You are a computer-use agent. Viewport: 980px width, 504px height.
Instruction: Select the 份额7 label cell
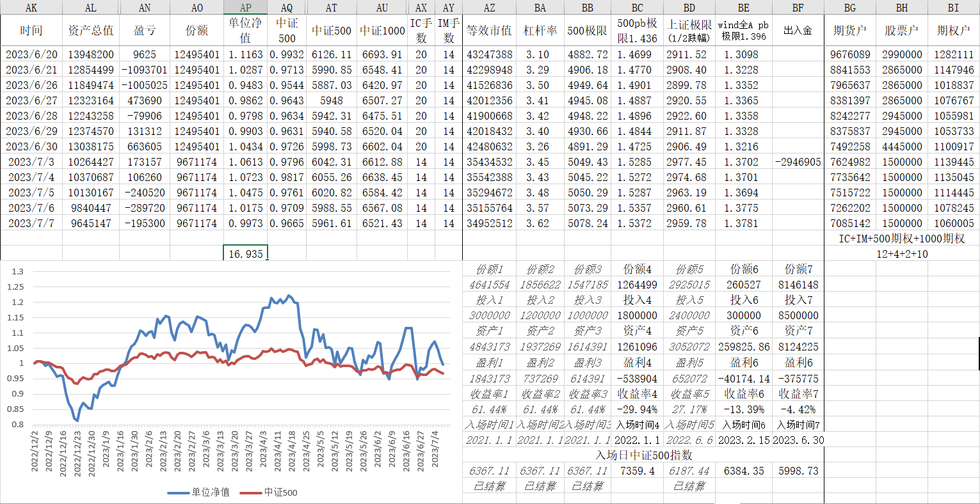pyautogui.click(x=798, y=269)
